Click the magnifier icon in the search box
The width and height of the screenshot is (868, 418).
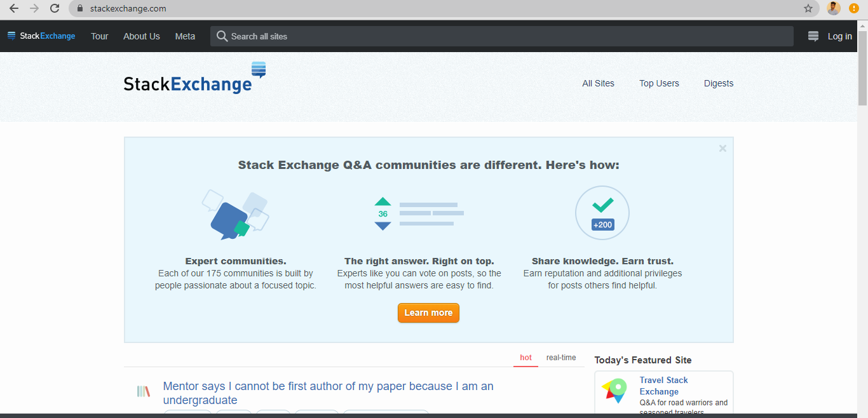[x=222, y=36]
